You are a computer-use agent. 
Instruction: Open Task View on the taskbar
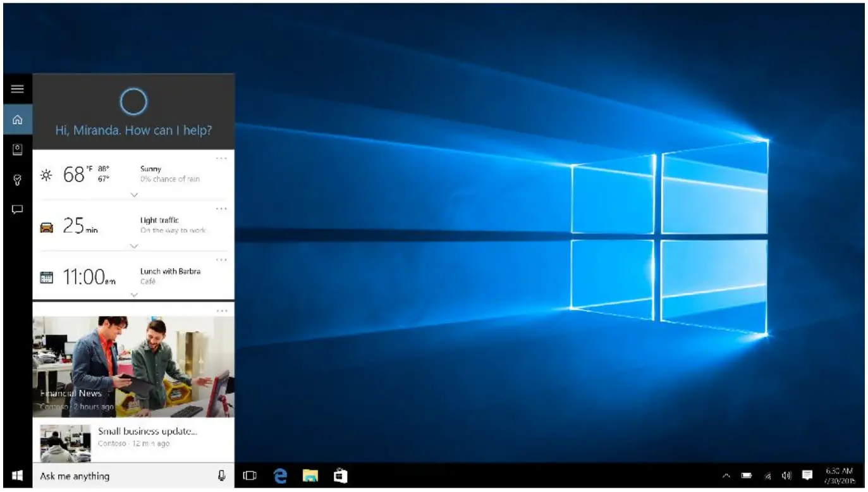250,476
